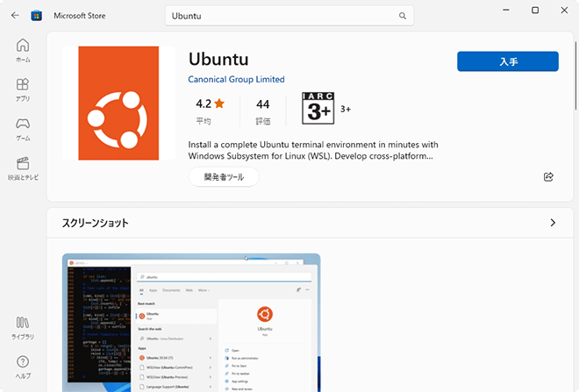Open the アプリ (Apps) sidebar page
The height and width of the screenshot is (392, 579).
click(23, 89)
